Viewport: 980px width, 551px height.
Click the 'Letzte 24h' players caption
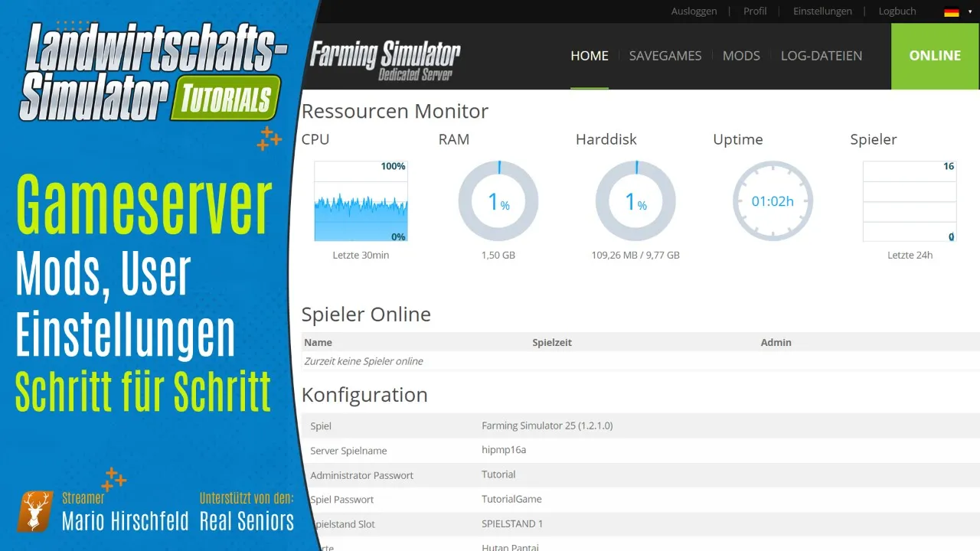click(910, 255)
